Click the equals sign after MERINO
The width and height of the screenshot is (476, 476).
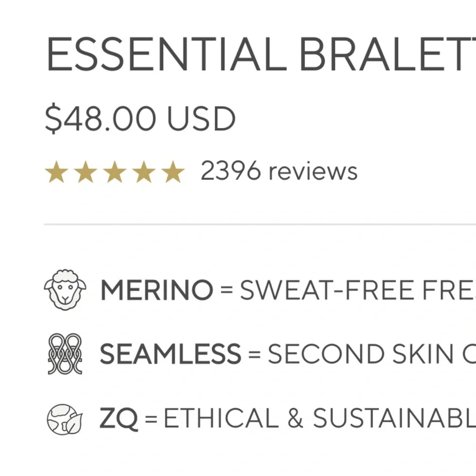(x=227, y=290)
